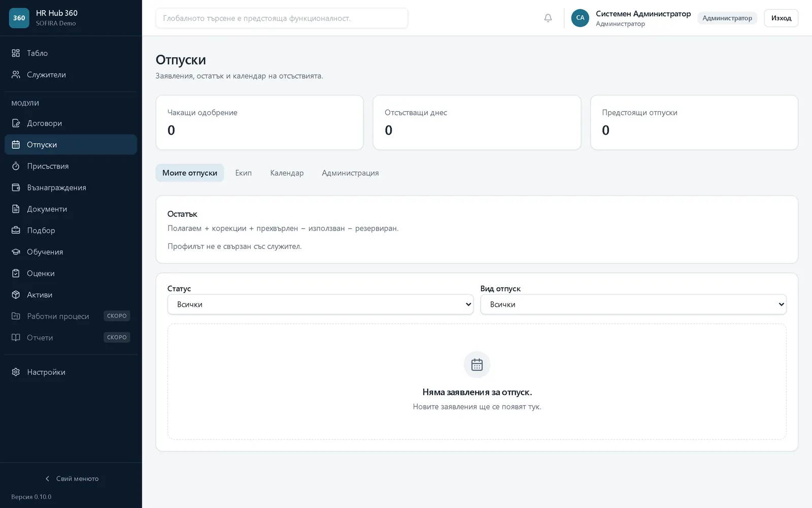The height and width of the screenshot is (508, 812).
Task: Click the Отсъстващи днес card
Action: [x=477, y=122]
